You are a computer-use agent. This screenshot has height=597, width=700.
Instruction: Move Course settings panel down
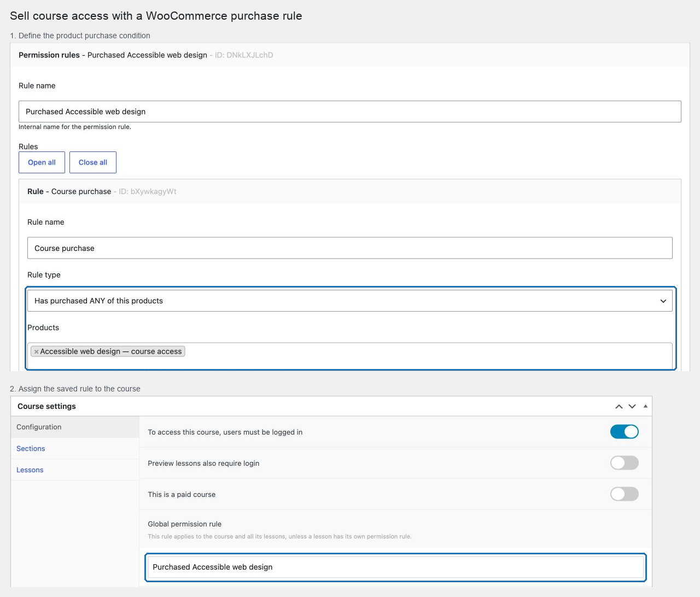coord(632,406)
